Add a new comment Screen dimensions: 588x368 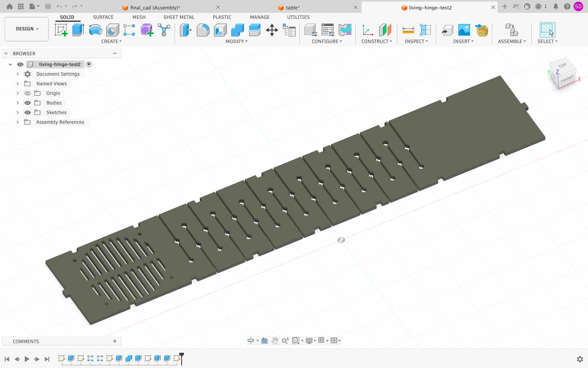(x=115, y=341)
